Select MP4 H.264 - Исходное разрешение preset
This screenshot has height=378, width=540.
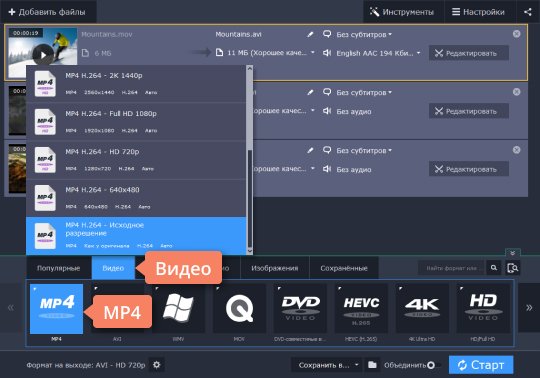tap(136, 236)
